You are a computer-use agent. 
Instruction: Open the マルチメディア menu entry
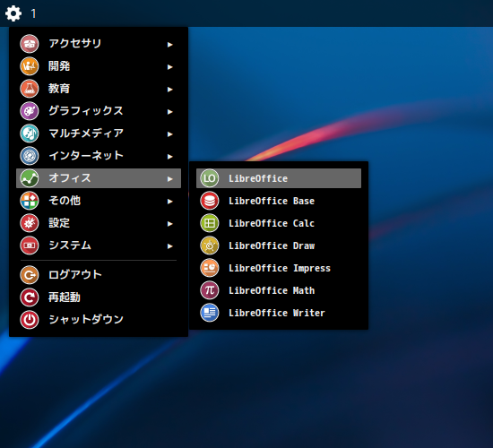[99, 134]
